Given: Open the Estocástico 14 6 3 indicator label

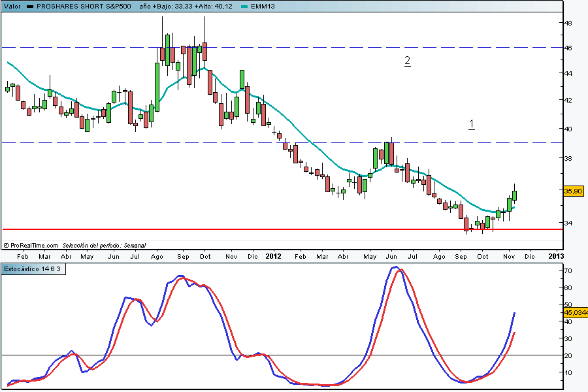Looking at the screenshot, I should [33, 268].
